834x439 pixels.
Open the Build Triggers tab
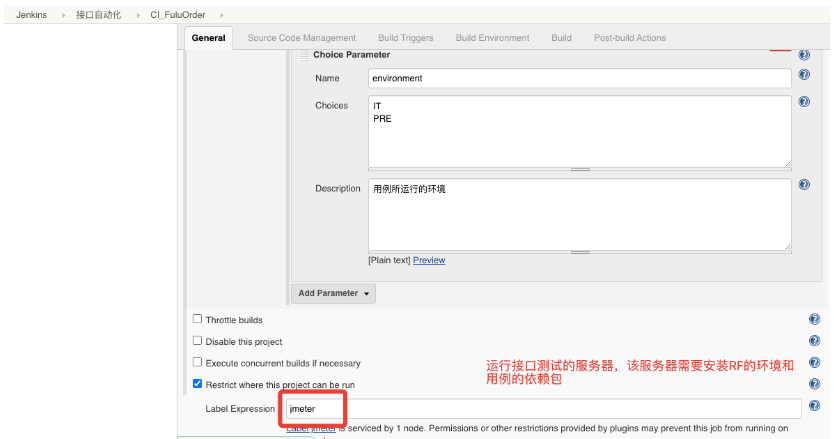pyautogui.click(x=406, y=38)
